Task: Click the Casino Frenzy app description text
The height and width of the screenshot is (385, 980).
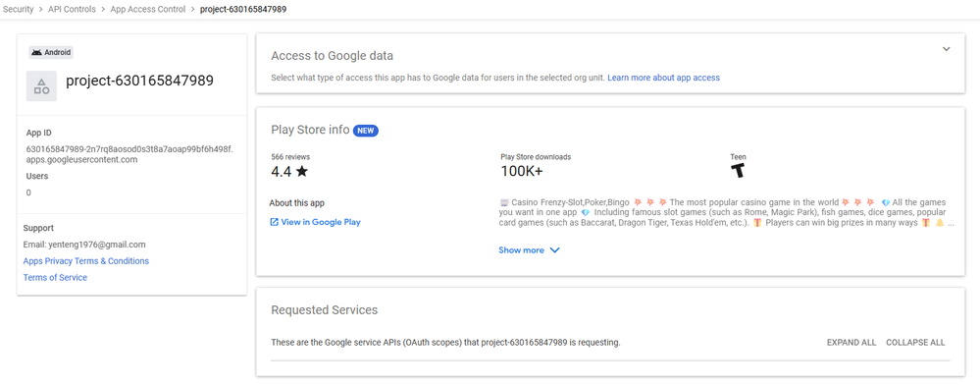Action: [x=726, y=213]
